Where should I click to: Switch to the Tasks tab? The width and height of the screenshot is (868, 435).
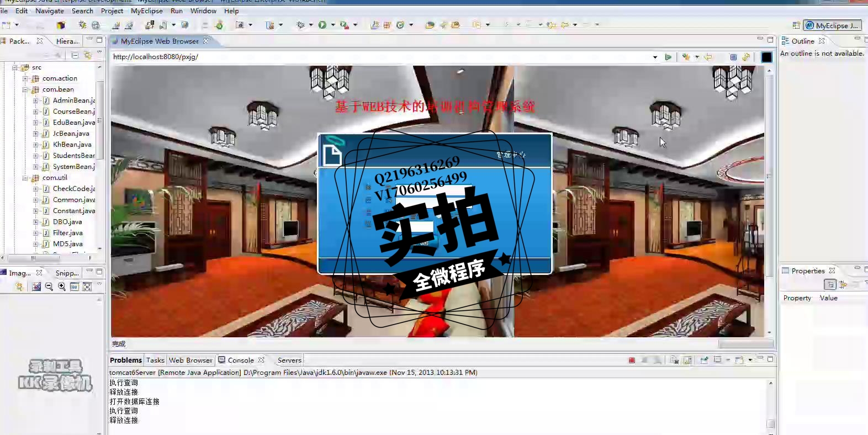point(155,360)
